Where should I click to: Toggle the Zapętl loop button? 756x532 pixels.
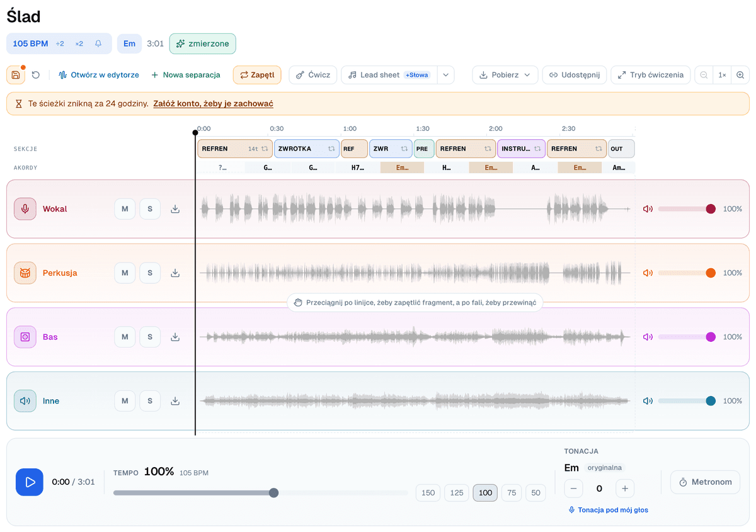(257, 75)
